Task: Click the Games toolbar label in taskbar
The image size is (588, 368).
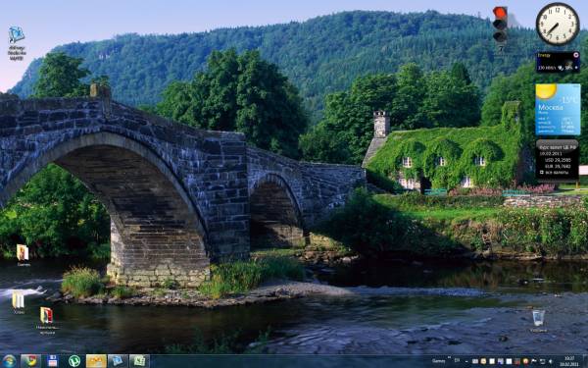Action: click(x=439, y=361)
